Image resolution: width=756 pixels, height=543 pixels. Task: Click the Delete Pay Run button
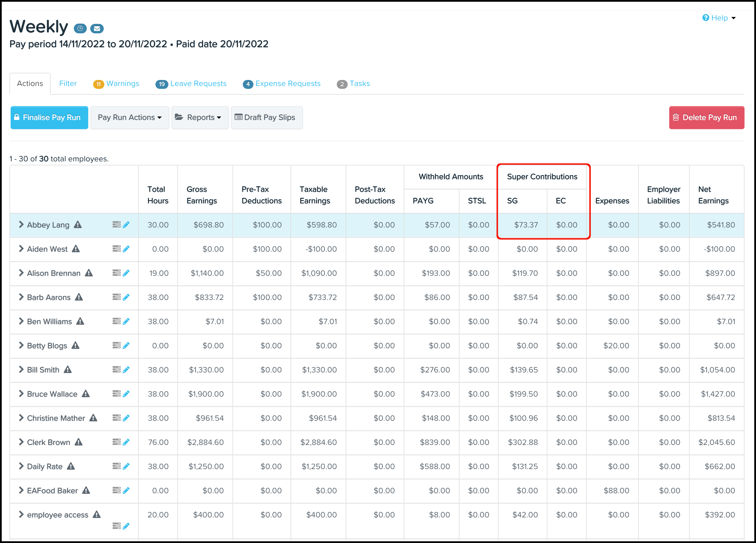click(706, 117)
